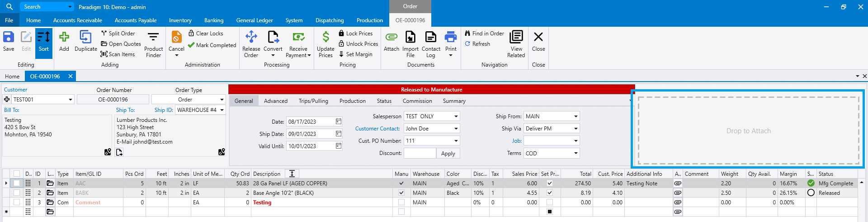Open the Inventory ribbon tab
Screen dimensions: 868x222
tap(180, 20)
